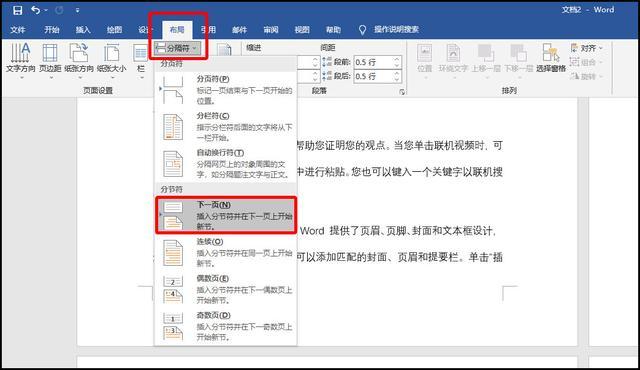This screenshot has width=640, height=370.
Task: Open the 页边距 margins tool
Action: [50, 60]
